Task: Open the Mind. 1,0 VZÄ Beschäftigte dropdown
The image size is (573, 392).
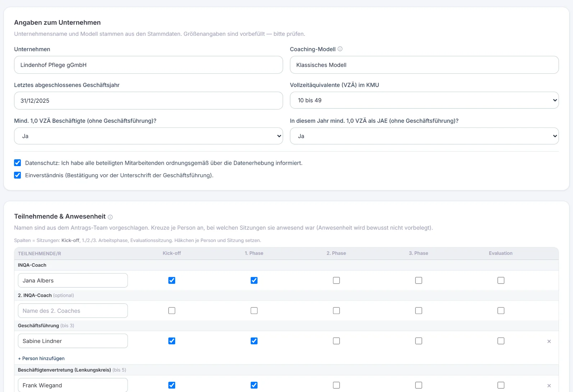Action: (x=148, y=136)
